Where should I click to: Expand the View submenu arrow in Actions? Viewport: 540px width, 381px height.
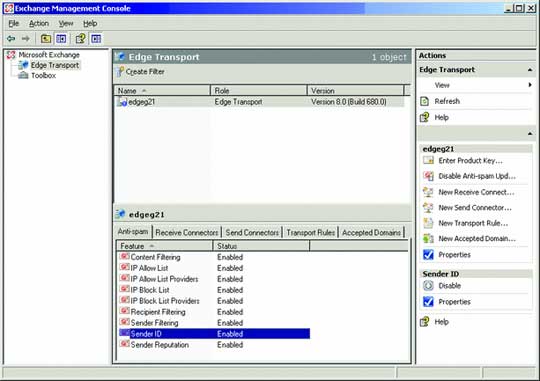coord(530,85)
